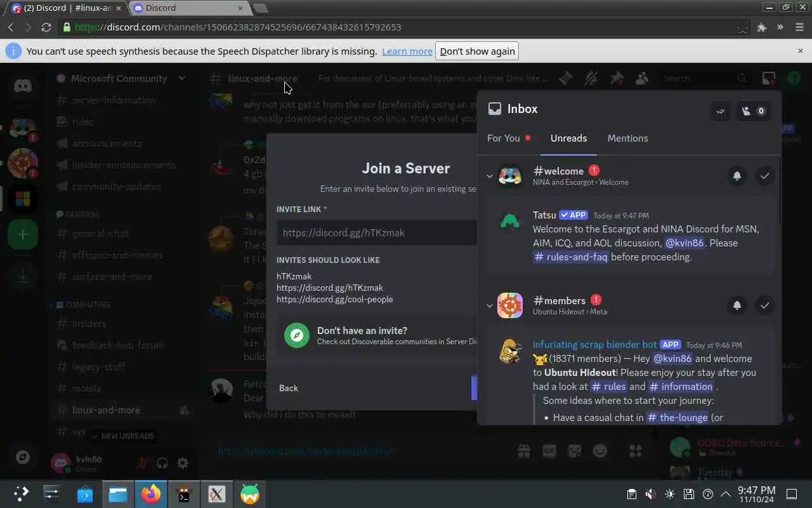Open the Microsoft Community server icon
This screenshot has width=812, height=508.
click(23, 200)
